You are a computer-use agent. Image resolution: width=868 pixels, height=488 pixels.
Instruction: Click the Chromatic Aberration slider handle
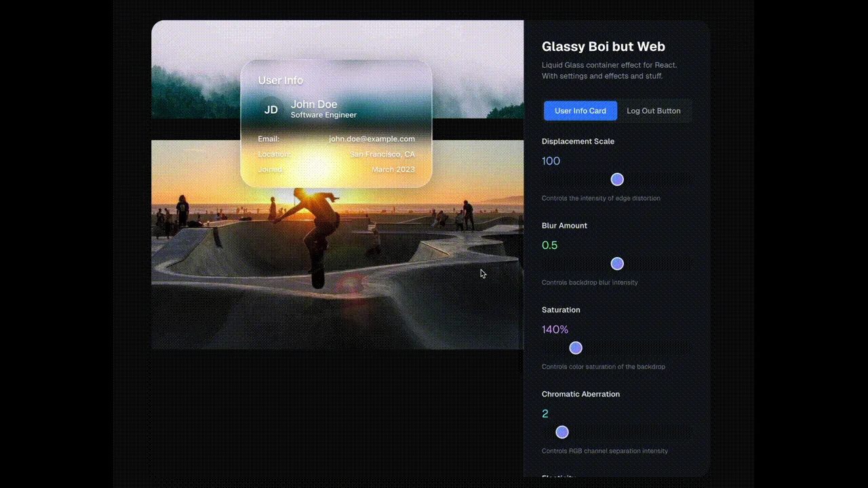tap(562, 432)
